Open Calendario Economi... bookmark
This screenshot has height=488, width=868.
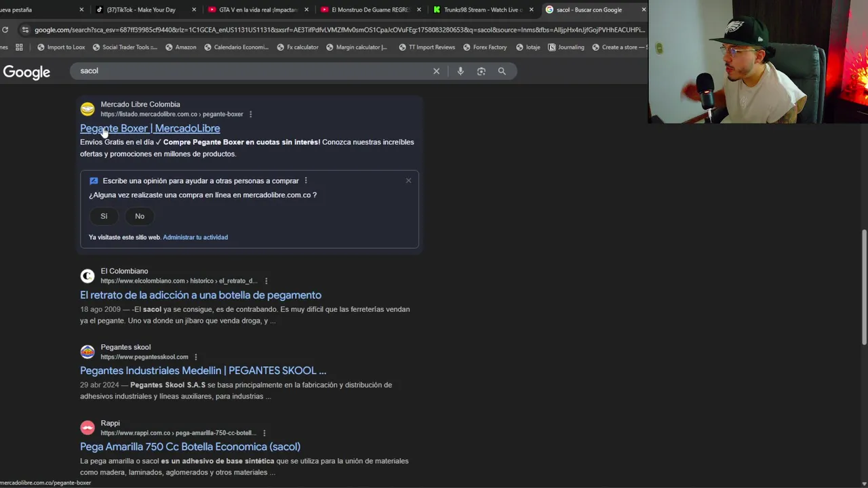click(x=236, y=47)
